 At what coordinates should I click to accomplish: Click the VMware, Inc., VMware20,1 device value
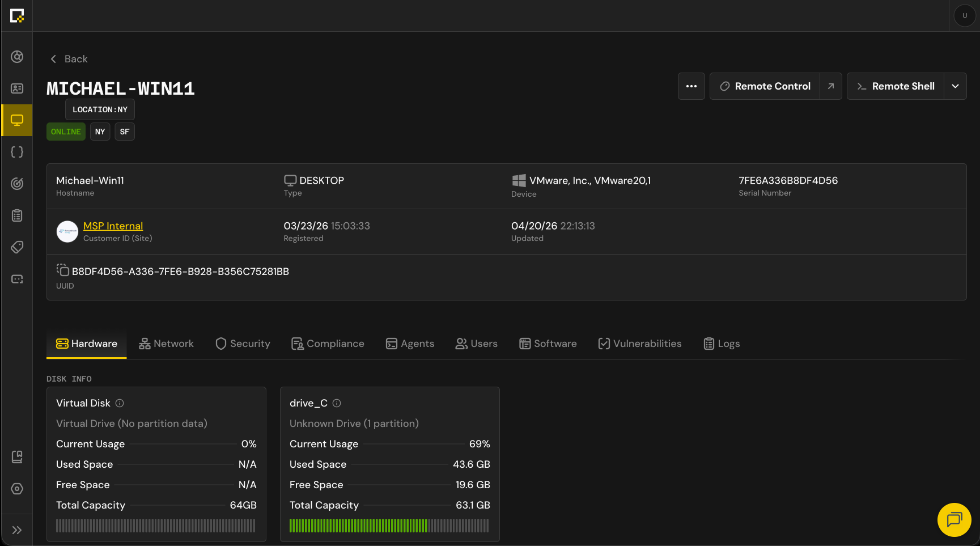590,180
